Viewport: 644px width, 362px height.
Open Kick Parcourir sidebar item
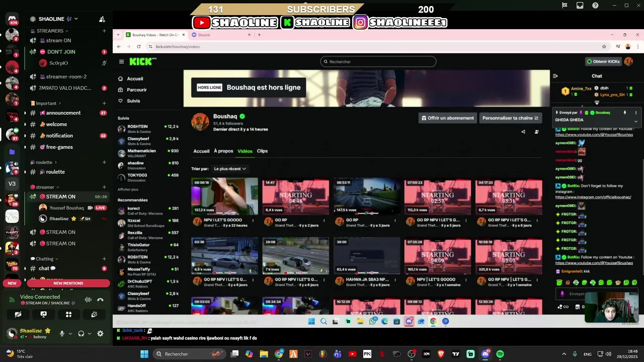pyautogui.click(x=136, y=90)
